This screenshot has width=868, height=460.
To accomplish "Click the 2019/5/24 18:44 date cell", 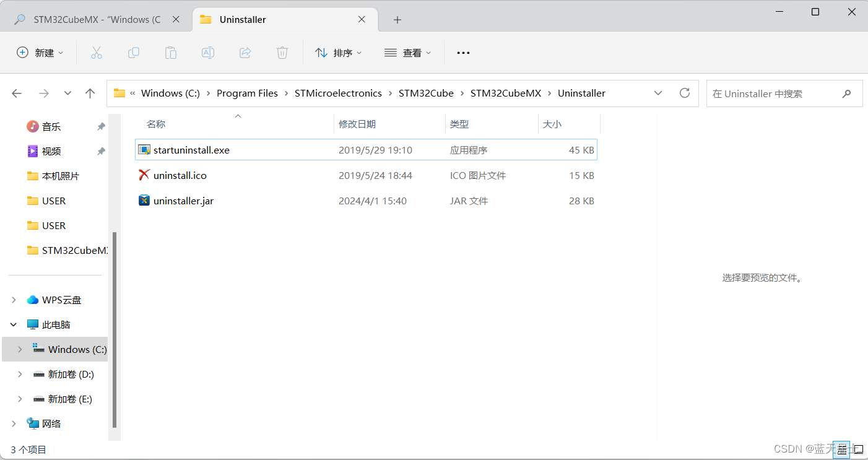I will pos(375,175).
